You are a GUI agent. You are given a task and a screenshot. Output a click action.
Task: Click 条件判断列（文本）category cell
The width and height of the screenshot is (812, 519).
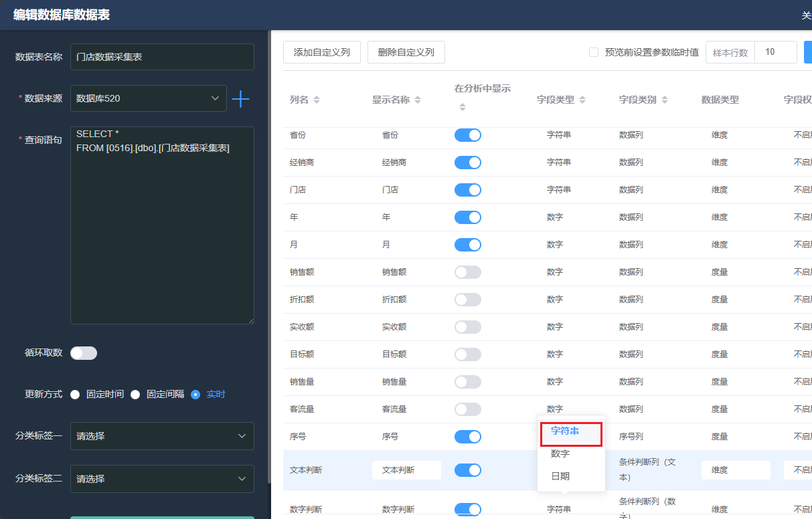click(647, 470)
